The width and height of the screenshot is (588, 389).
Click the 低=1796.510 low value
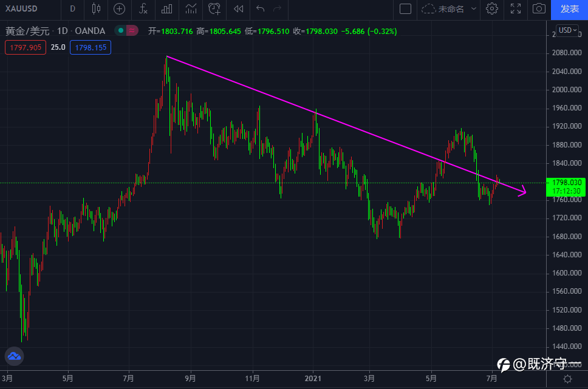pyautogui.click(x=267, y=31)
